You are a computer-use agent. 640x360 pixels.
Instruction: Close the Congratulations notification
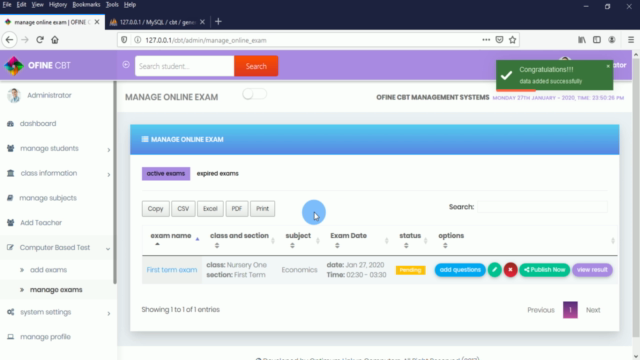(x=608, y=66)
